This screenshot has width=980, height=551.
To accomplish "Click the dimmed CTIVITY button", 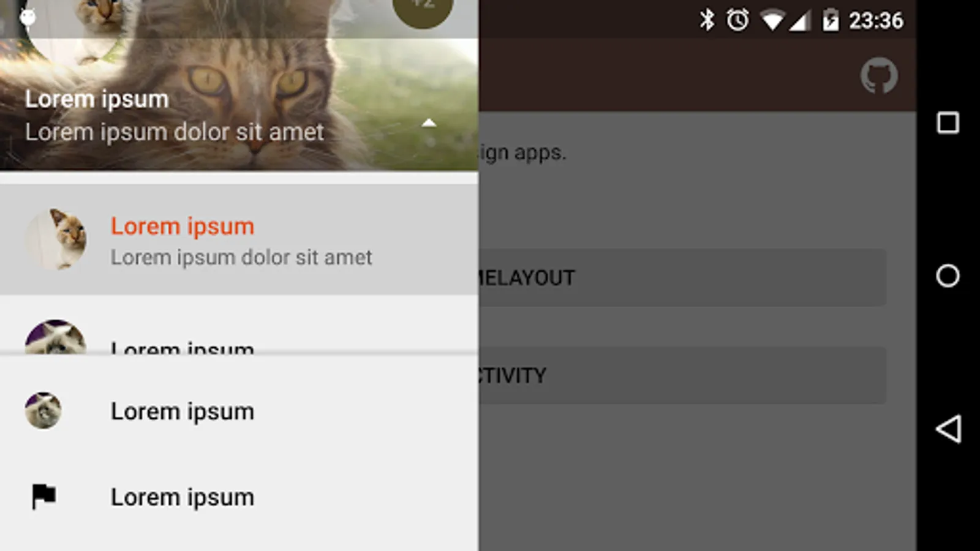I will 682,375.
